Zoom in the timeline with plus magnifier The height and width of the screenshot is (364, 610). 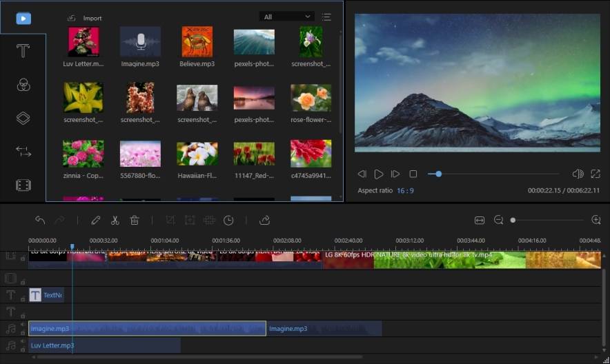(596, 220)
